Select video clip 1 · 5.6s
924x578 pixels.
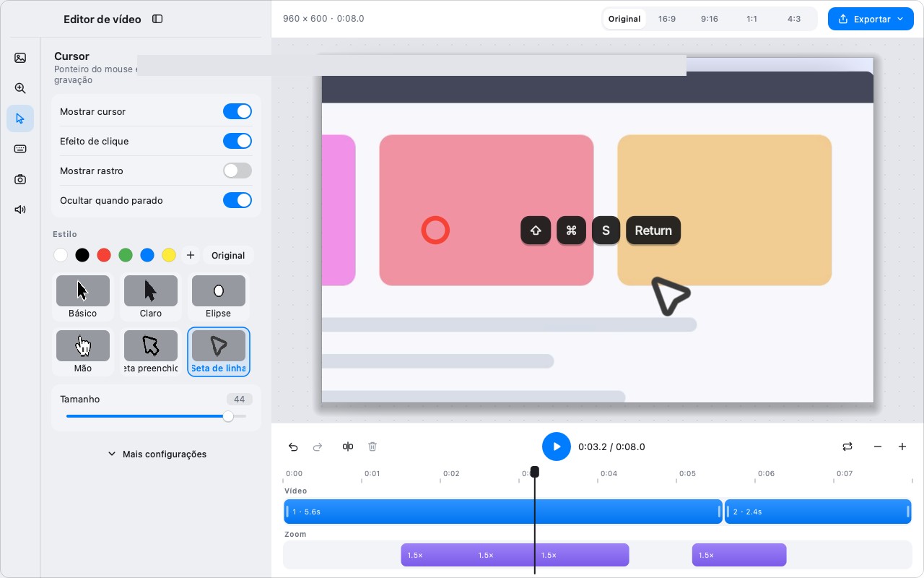(x=503, y=512)
